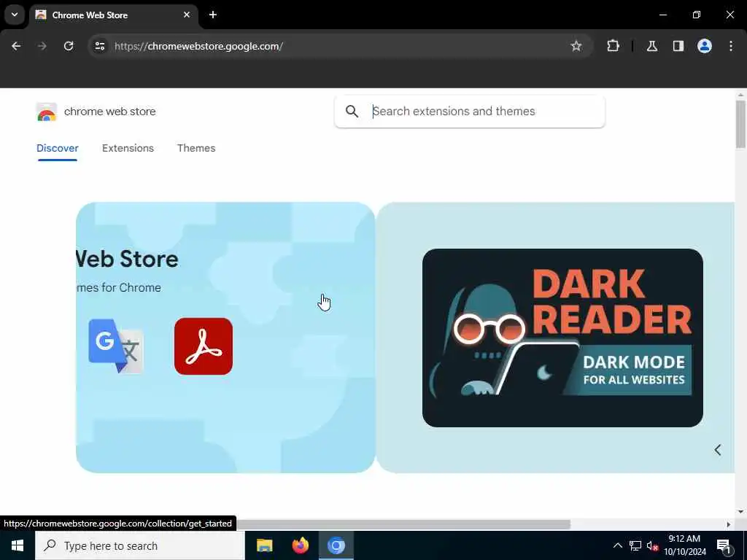Open site information icon in address bar

tap(99, 46)
